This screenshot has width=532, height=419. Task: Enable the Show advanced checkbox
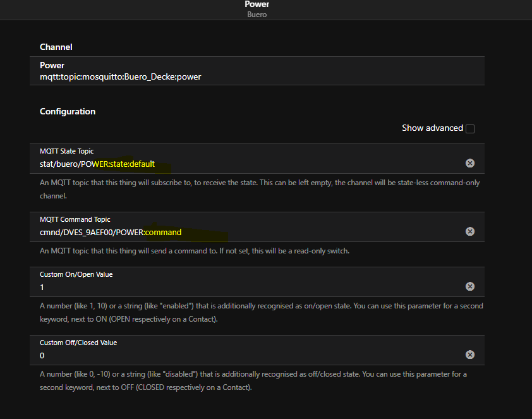[470, 128]
